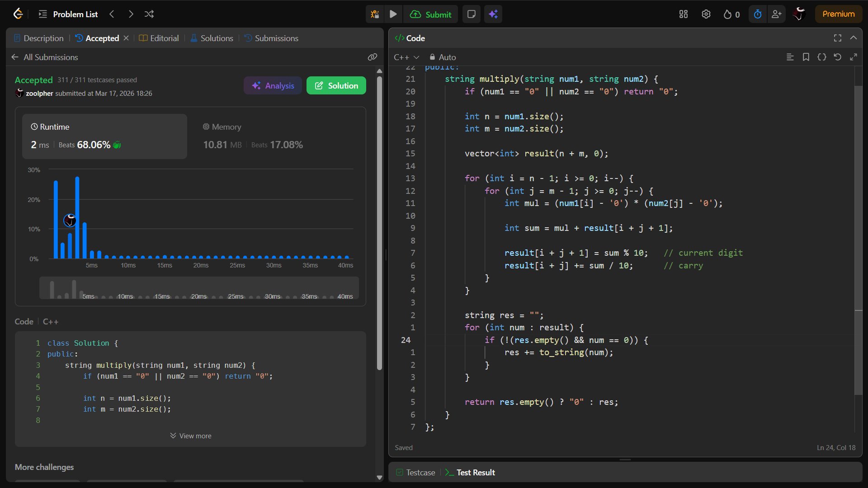This screenshot has height=488, width=868.
Task: Open the layout grid icon
Action: point(684,14)
